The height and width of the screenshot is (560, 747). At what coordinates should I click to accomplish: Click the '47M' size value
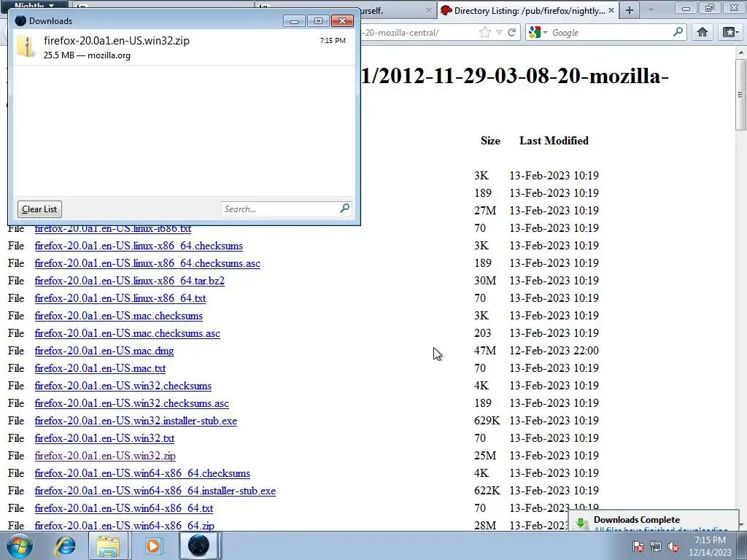coord(485,351)
